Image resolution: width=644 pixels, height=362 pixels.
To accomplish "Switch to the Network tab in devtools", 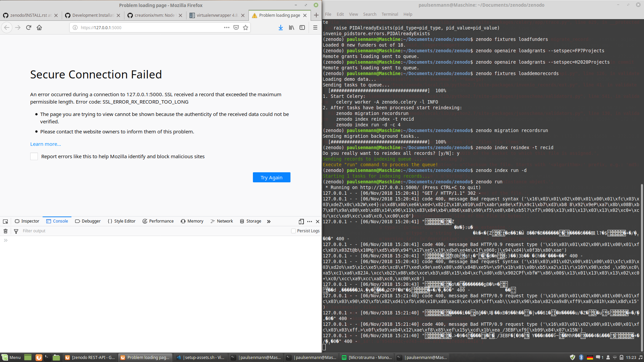I will pos(221,221).
